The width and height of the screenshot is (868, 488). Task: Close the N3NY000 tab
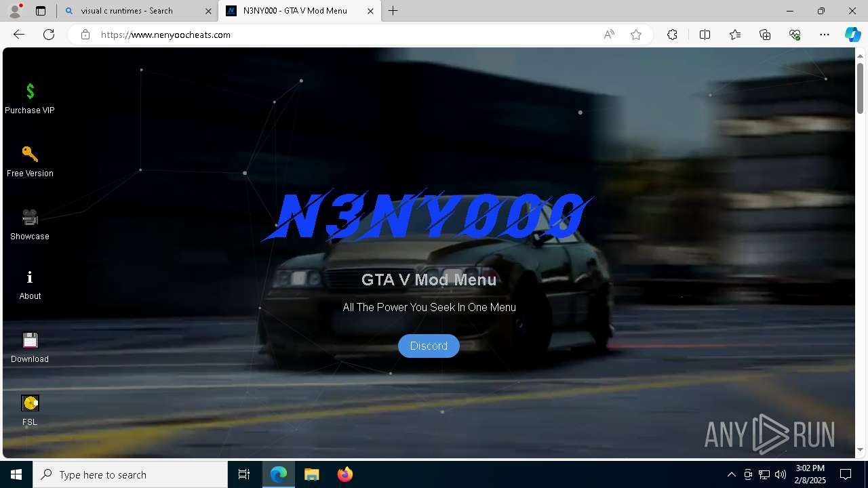370,11
